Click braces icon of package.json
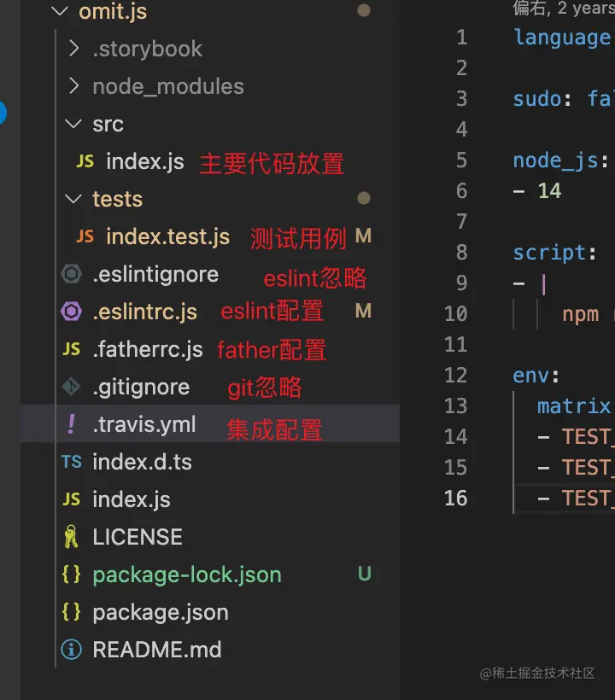 coord(72,611)
